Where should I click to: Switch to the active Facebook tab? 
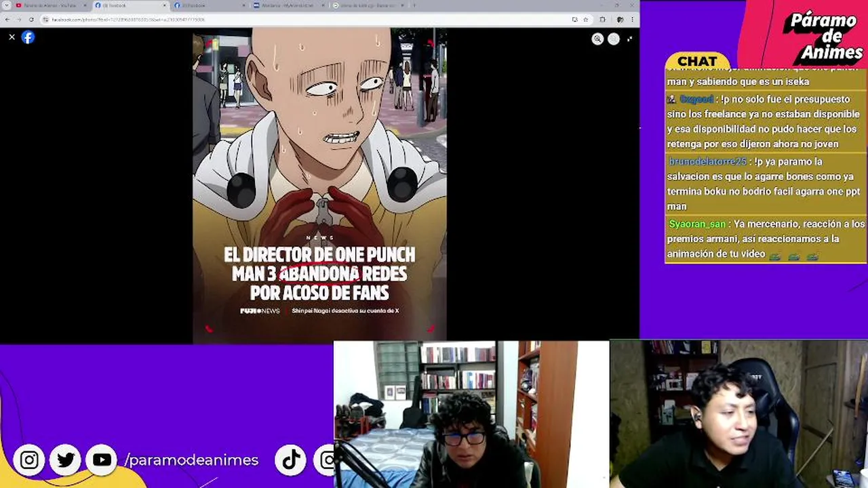tap(131, 5)
